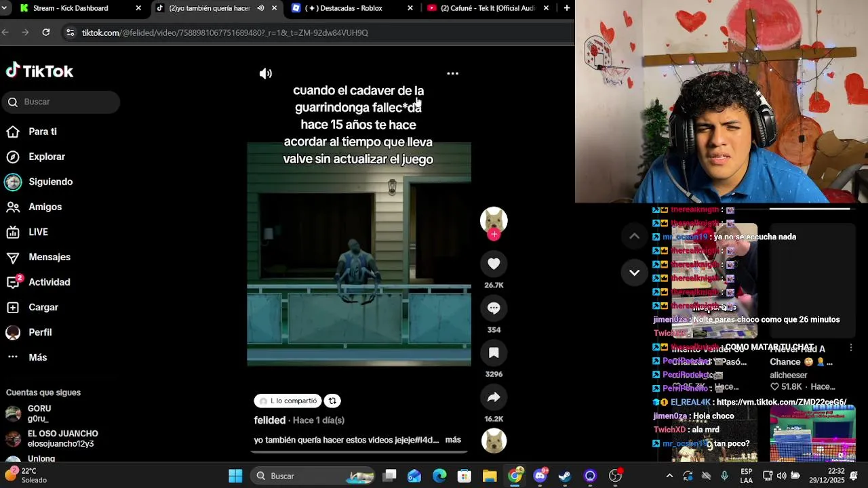
Task: Toggle the microphone tray icon
Action: coord(725,476)
